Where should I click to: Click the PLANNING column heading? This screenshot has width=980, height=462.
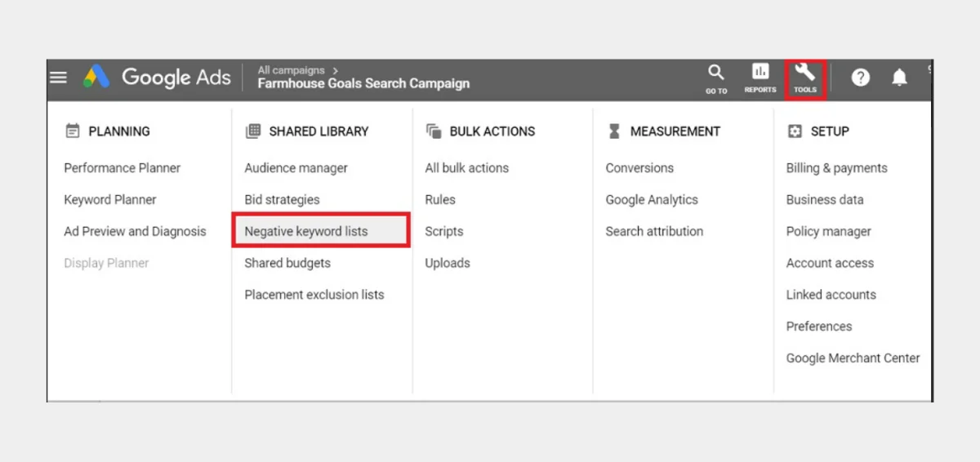click(119, 131)
